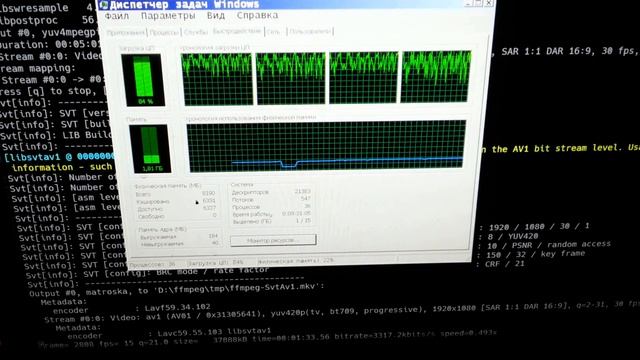Click the Доступно memory row
The height and width of the screenshot is (360, 640).
click(176, 209)
